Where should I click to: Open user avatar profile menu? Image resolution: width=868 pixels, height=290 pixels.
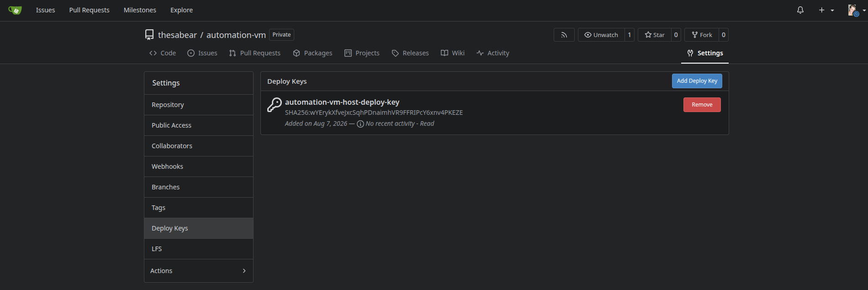tap(856, 10)
